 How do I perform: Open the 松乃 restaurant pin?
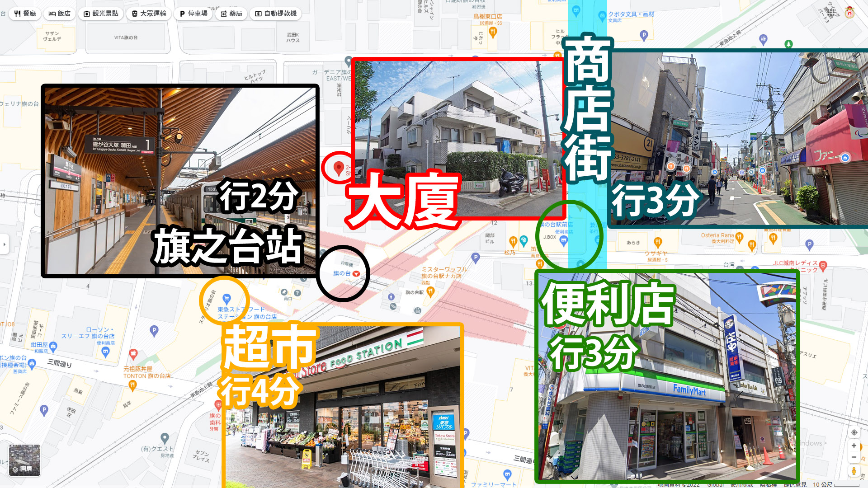coord(513,242)
